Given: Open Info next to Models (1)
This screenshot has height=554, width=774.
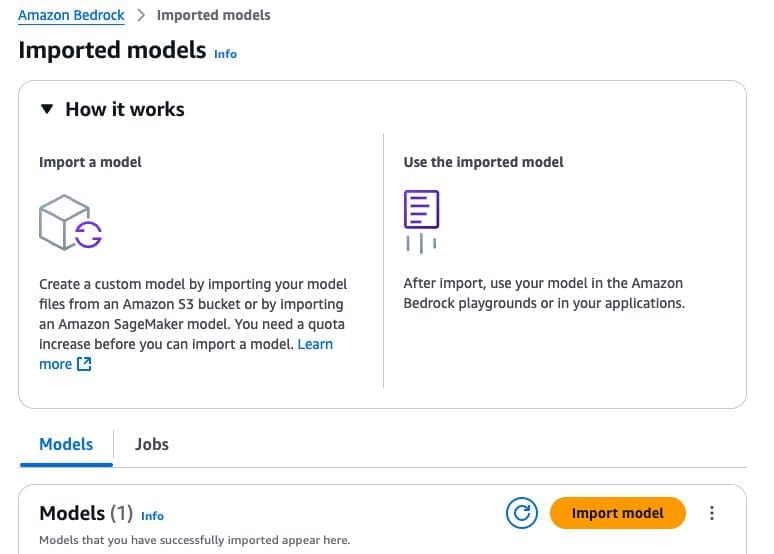Looking at the screenshot, I should click(x=152, y=516).
